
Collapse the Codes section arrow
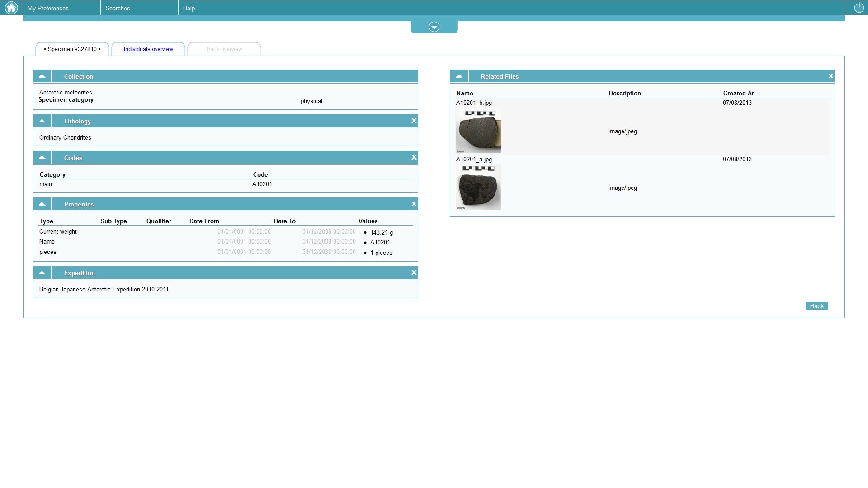(42, 157)
